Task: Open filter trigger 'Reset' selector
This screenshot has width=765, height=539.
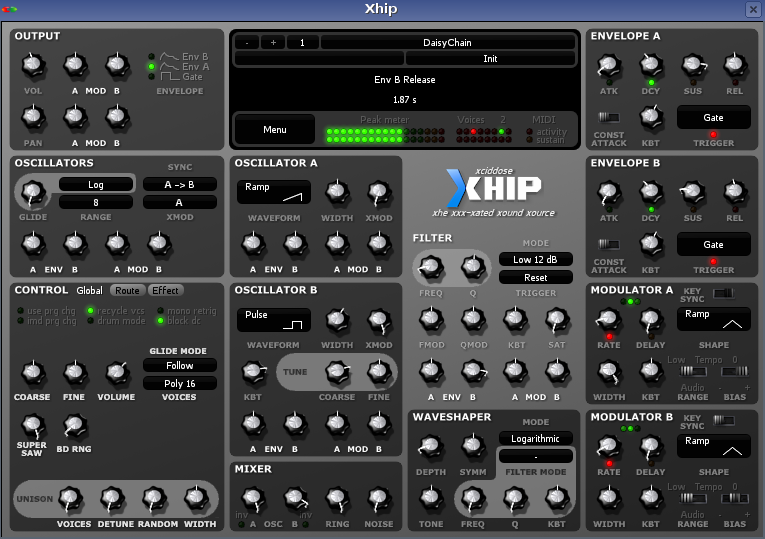Action: coord(535,278)
